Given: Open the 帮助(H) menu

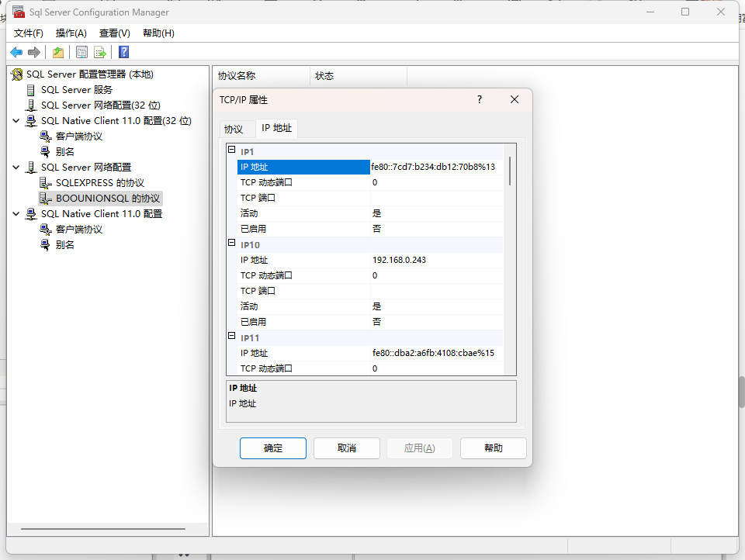Looking at the screenshot, I should (158, 33).
